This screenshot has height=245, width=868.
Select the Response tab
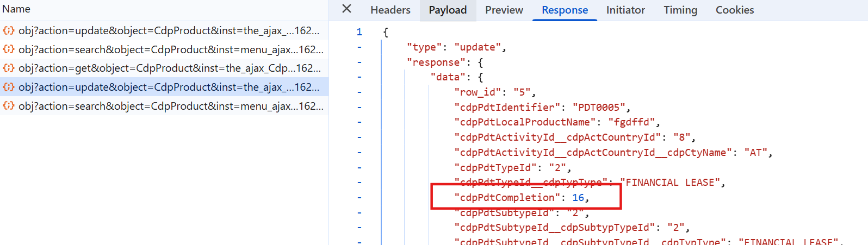565,10
